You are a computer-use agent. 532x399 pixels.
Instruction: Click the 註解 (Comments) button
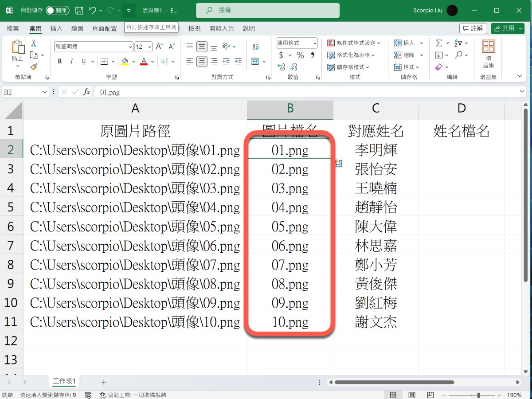coord(473,28)
